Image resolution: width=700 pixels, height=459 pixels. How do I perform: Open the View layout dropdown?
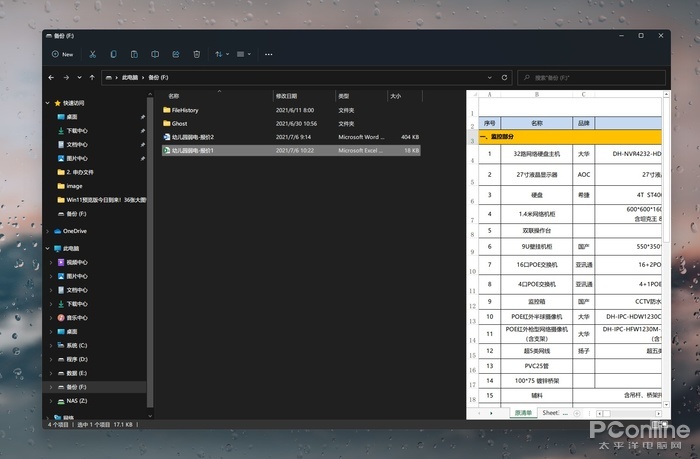point(245,54)
